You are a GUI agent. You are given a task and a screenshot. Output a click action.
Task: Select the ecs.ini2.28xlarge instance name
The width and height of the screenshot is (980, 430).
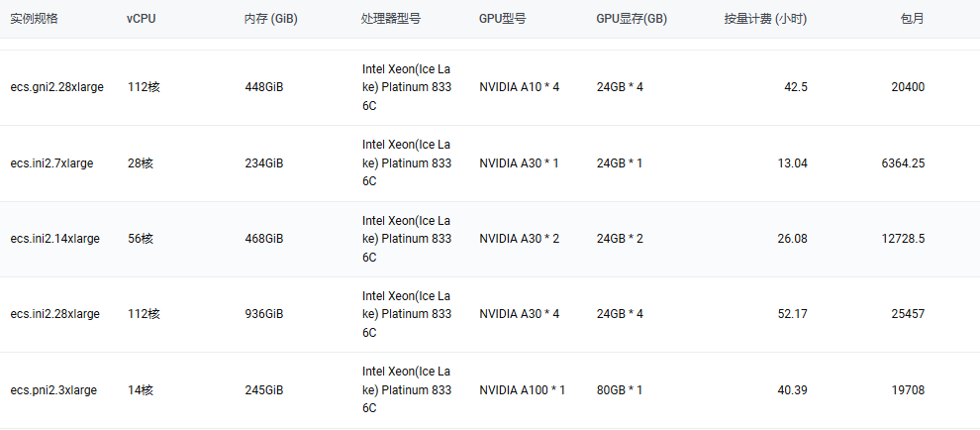pyautogui.click(x=55, y=313)
